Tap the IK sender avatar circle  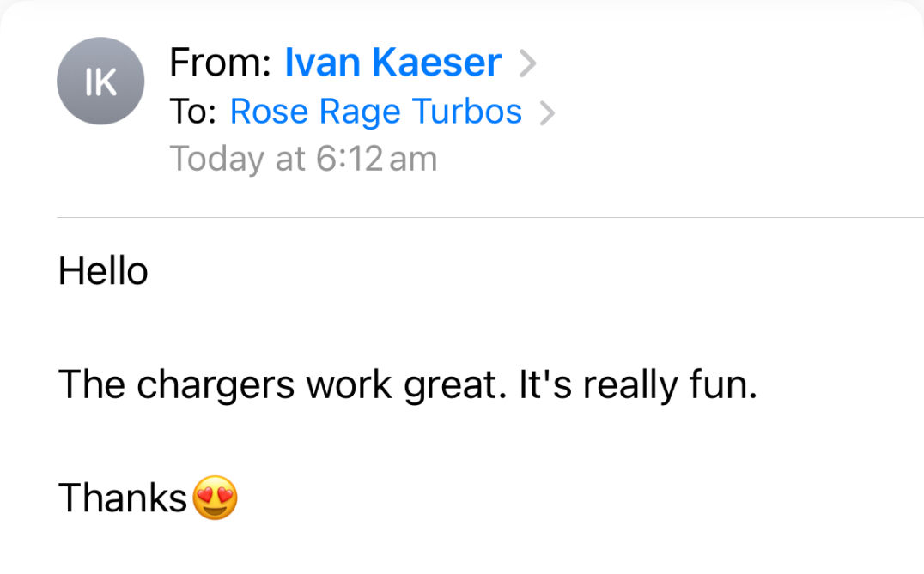[x=100, y=82]
